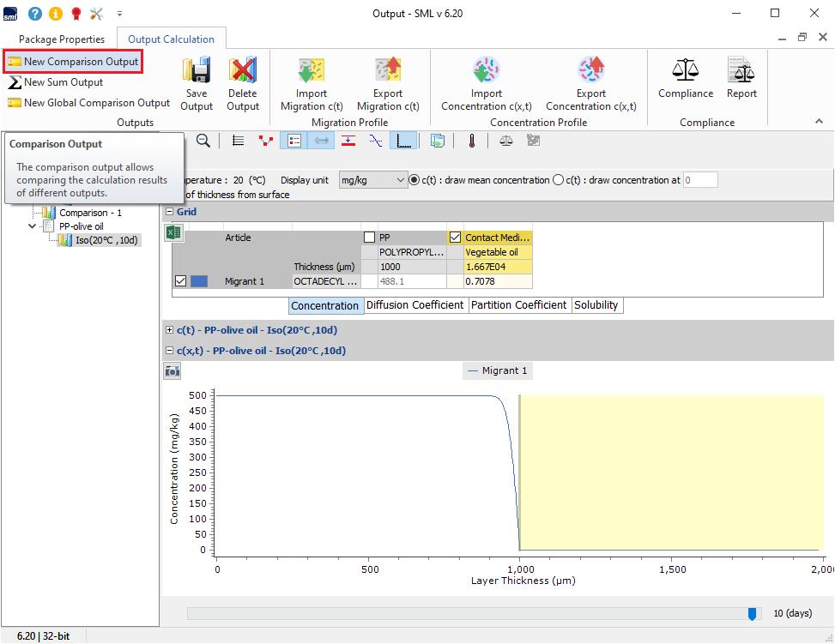Click New Global Comparison Output
Image resolution: width=835 pixels, height=644 pixels.
(96, 103)
